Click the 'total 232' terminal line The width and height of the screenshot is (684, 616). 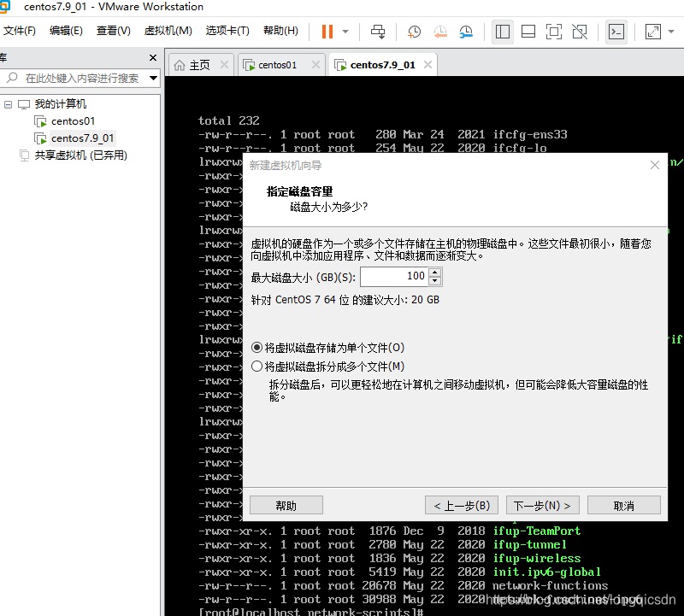click(x=229, y=120)
